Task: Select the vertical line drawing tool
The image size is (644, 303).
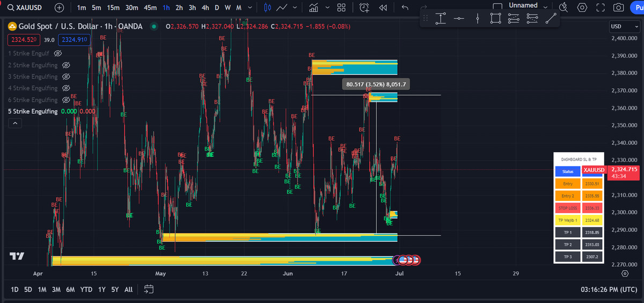Action: 477,18
